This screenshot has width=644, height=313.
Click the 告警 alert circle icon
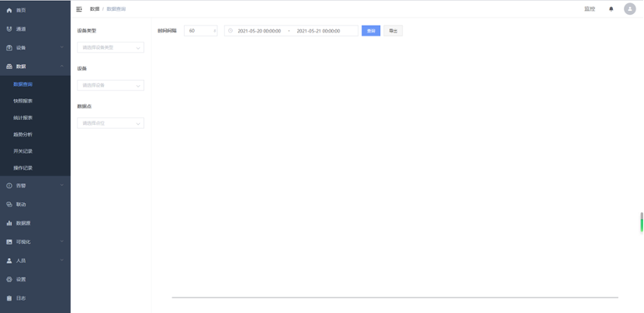click(9, 186)
